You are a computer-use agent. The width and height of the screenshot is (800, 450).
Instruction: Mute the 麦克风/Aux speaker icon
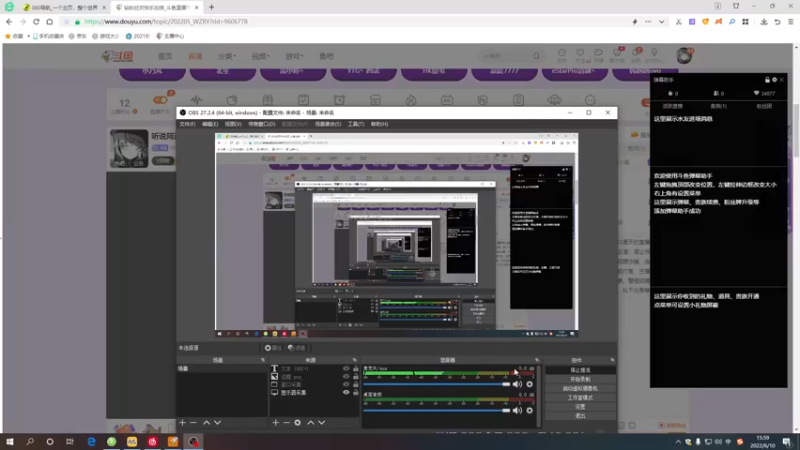tap(517, 384)
